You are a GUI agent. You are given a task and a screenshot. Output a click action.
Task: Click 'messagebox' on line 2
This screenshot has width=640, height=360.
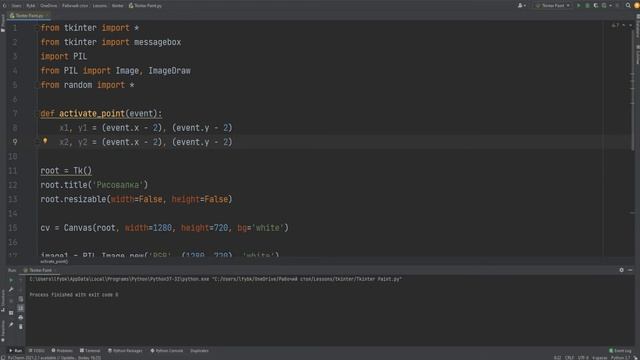click(157, 42)
